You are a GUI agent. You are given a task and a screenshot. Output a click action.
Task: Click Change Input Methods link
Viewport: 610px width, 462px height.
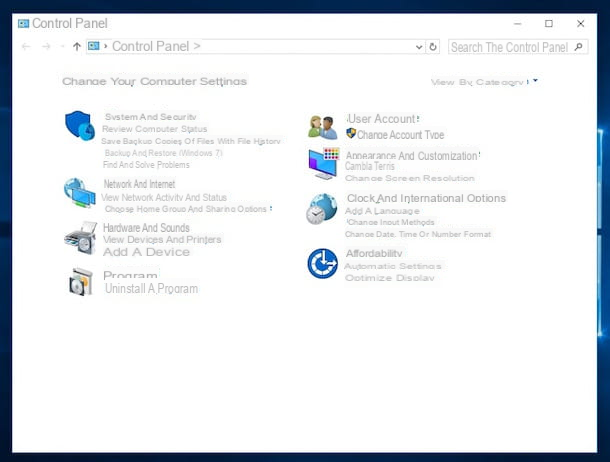pos(391,222)
